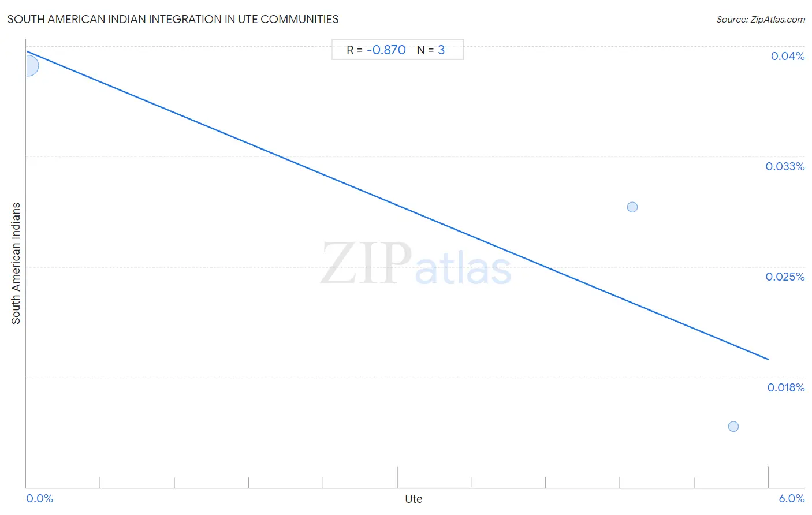Click the 0.033% y-axis label
Image resolution: width=812 pixels, height=515 pixels.
tap(785, 166)
